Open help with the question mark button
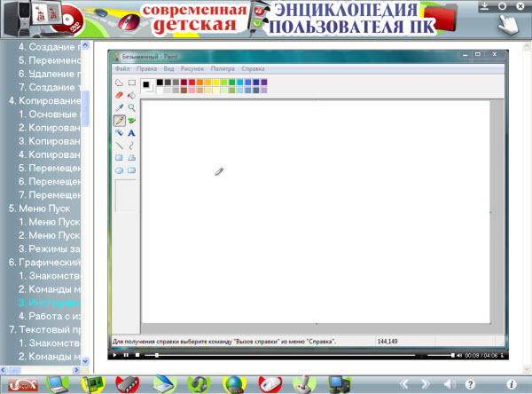532x394 pixels. 470,384
